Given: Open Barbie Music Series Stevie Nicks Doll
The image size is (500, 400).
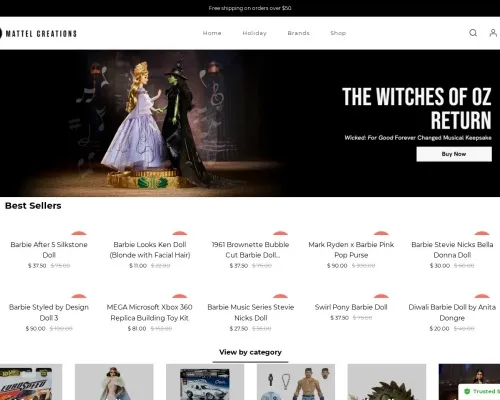Looking at the screenshot, I should click(251, 312).
